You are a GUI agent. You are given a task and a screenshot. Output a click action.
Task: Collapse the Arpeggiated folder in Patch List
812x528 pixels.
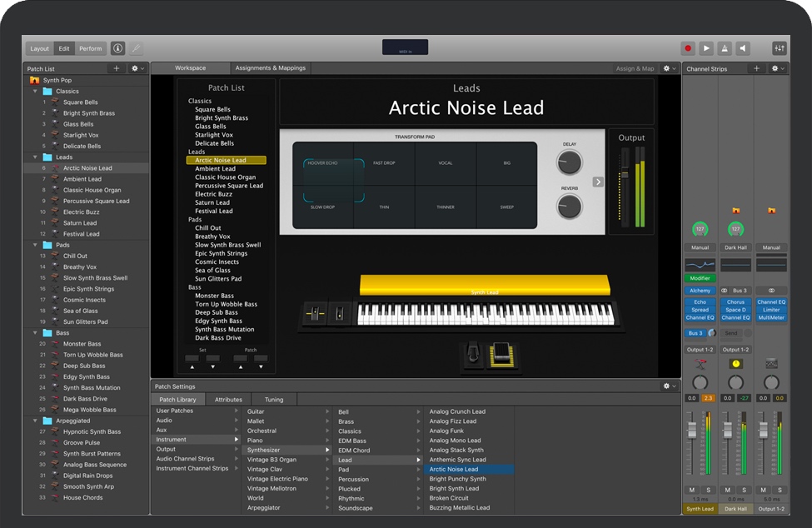pyautogui.click(x=36, y=421)
